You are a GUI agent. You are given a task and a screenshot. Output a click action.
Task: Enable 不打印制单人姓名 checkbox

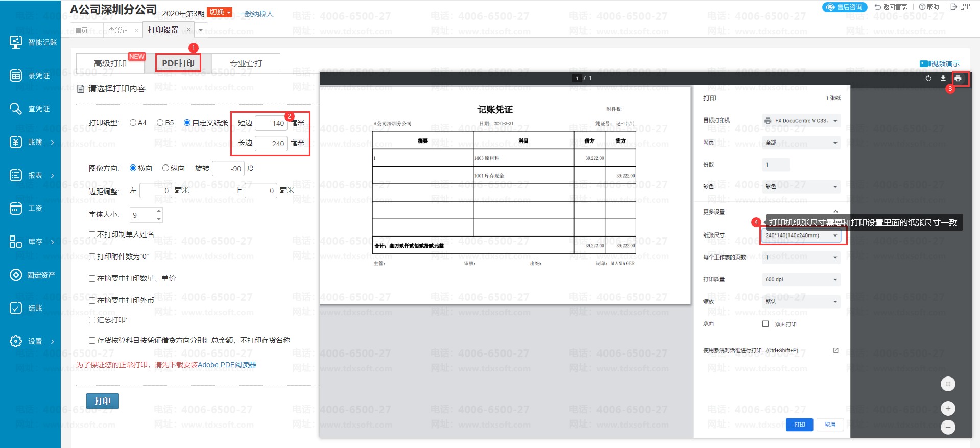coord(92,234)
